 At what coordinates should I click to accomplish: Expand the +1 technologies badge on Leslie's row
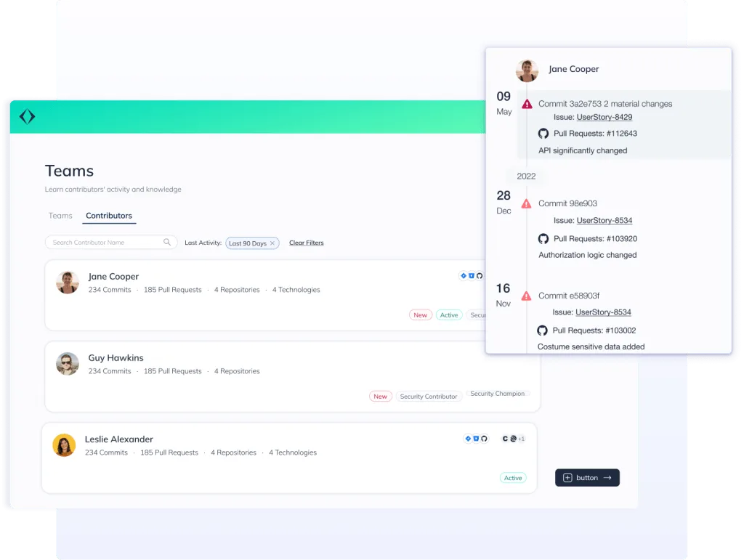point(522,439)
